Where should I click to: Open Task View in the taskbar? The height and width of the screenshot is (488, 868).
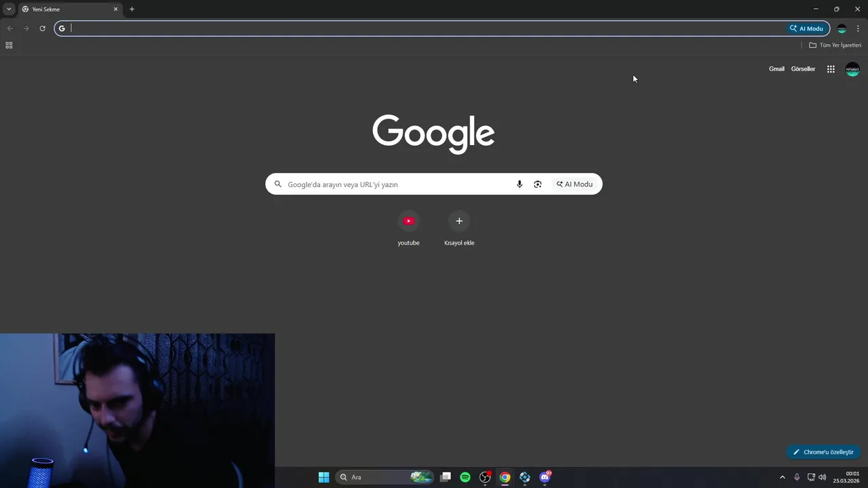446,477
